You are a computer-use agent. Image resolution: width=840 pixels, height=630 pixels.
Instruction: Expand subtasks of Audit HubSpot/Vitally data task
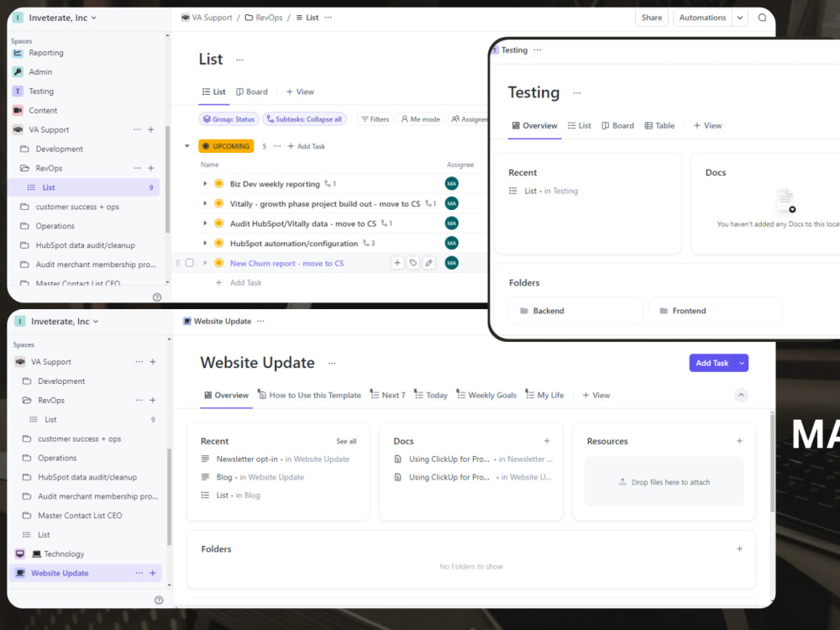point(205,223)
